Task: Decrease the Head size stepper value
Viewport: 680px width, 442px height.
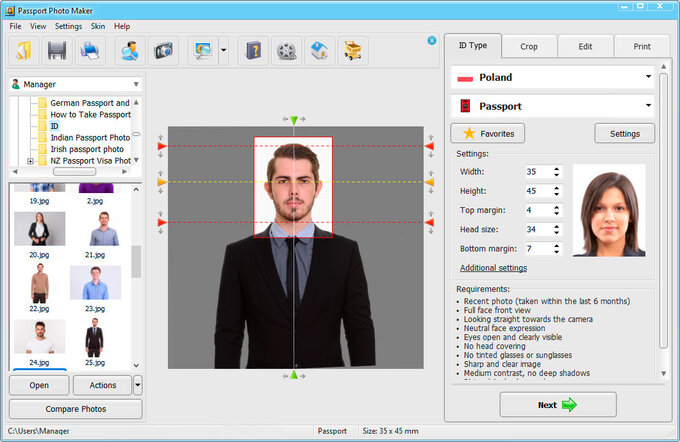Action: point(556,232)
